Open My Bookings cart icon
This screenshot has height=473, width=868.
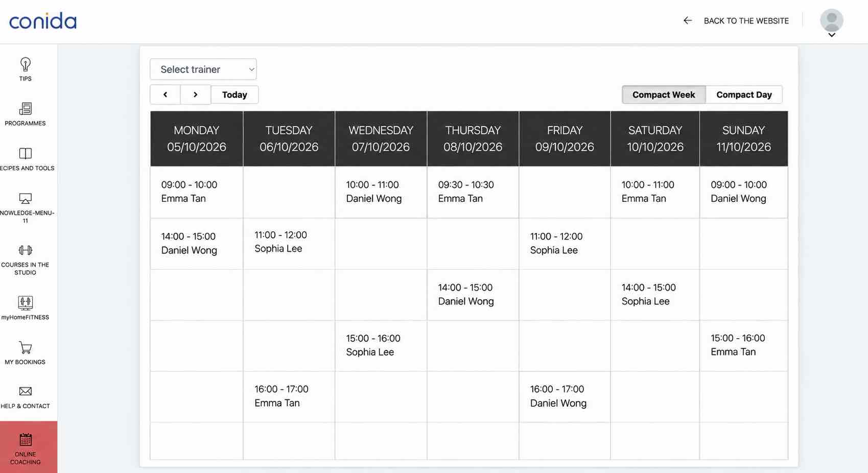point(25,347)
